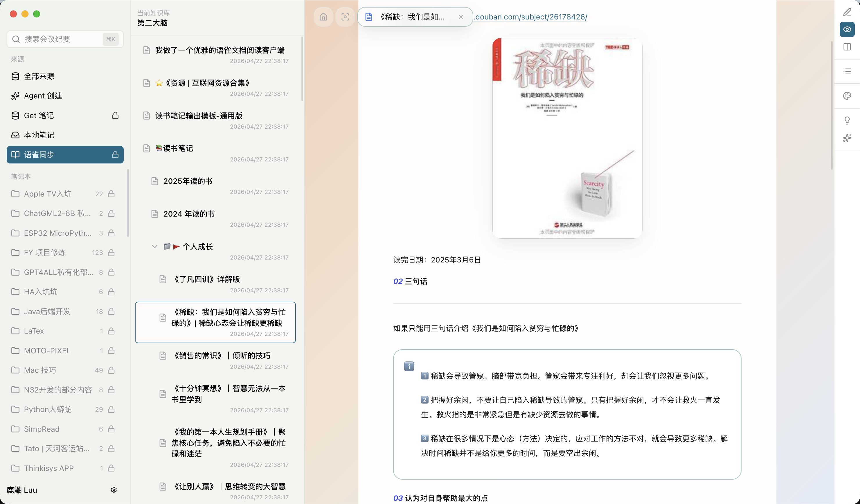Open settings gear beside 鹿鼬 Luu

(x=114, y=490)
